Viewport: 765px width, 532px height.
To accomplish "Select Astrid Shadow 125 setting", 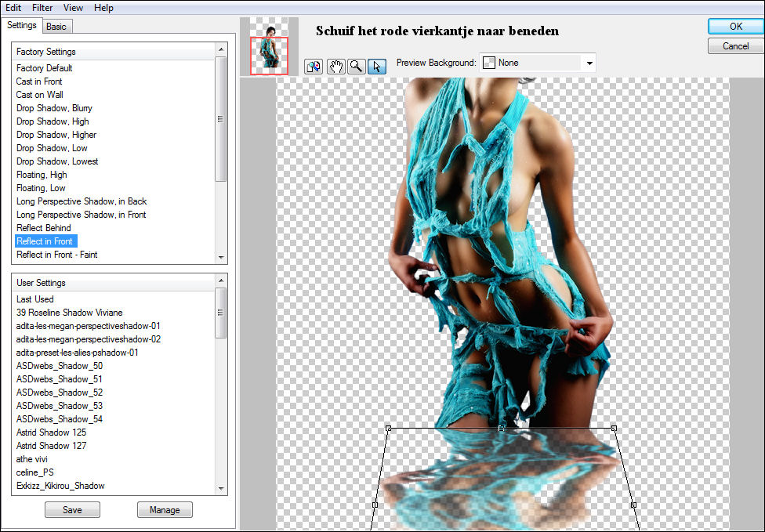I will click(51, 432).
